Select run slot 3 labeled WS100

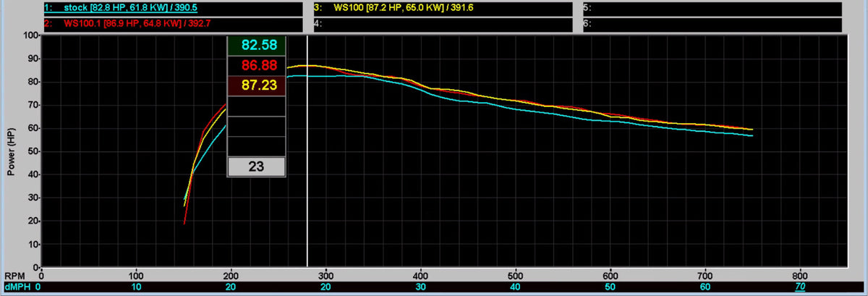(x=442, y=8)
